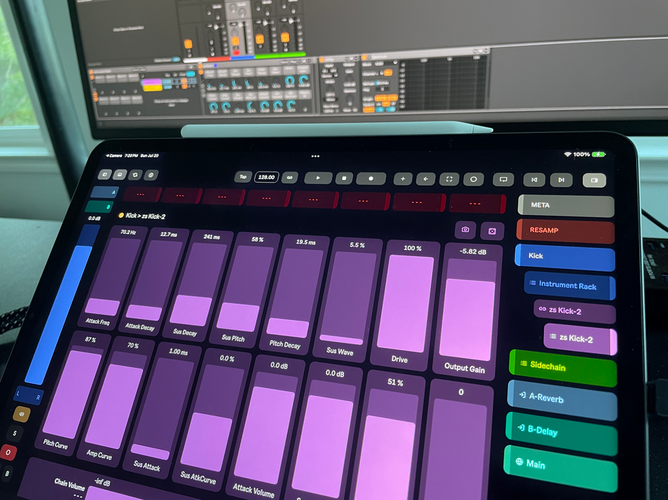Click the Tap tempo button
The height and width of the screenshot is (500, 668).
[243, 177]
